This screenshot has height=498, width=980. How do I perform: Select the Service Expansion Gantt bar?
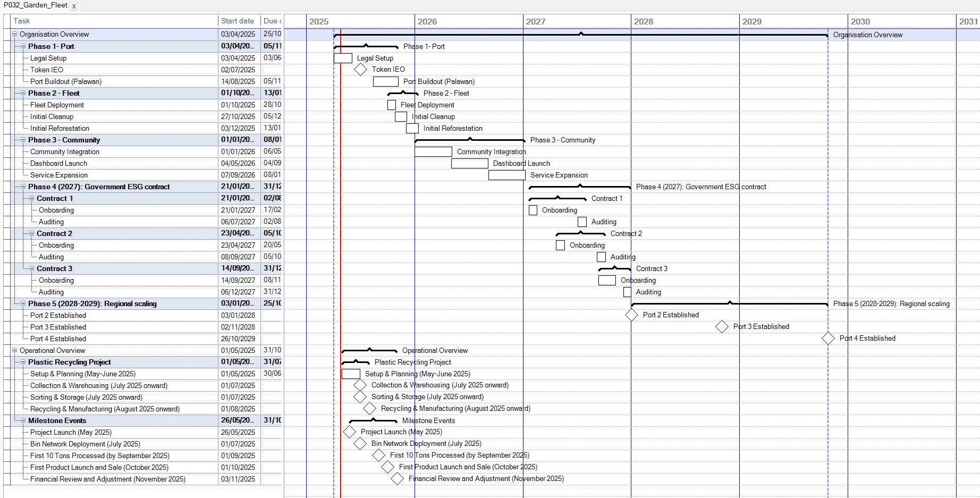click(x=506, y=175)
